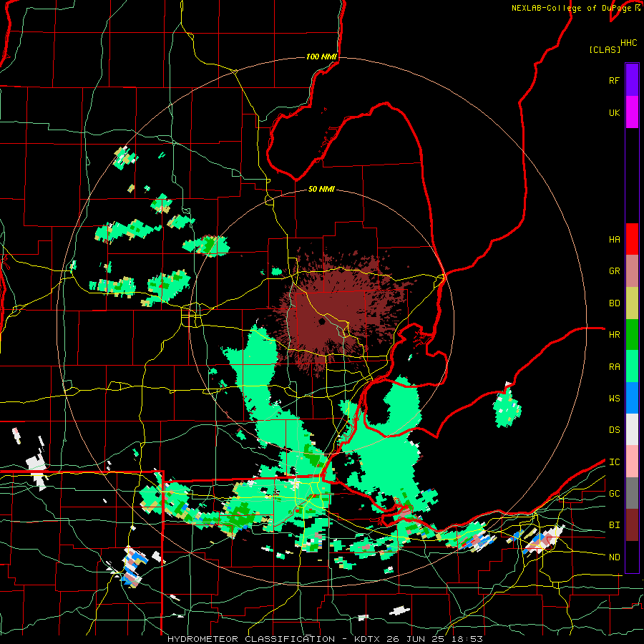Click the HA red legend swatch

point(632,239)
